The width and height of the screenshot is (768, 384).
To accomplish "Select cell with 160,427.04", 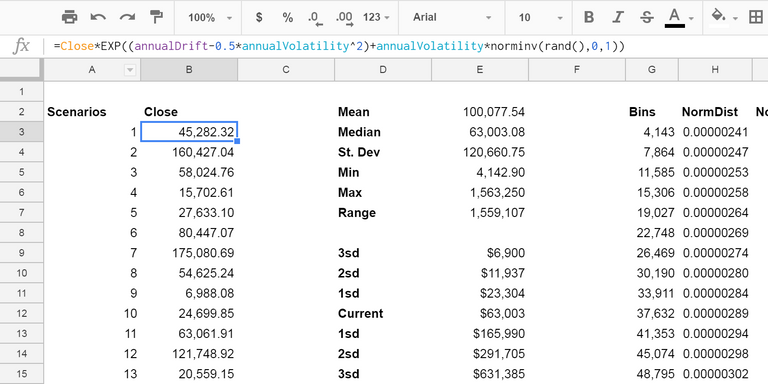I will (x=189, y=152).
